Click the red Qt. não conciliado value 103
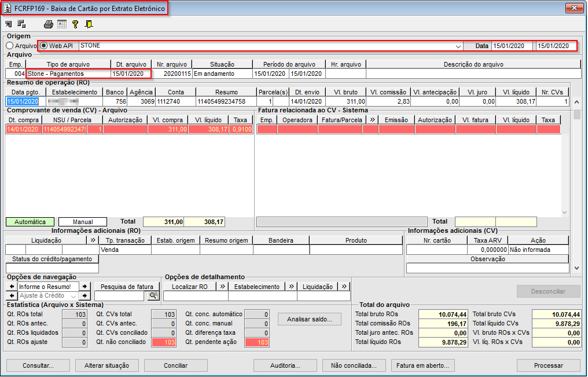Screen dimensions: 588x377 [163, 342]
